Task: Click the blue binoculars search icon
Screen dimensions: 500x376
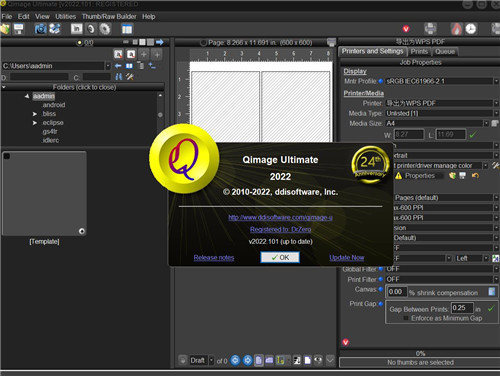Action: pos(119,77)
